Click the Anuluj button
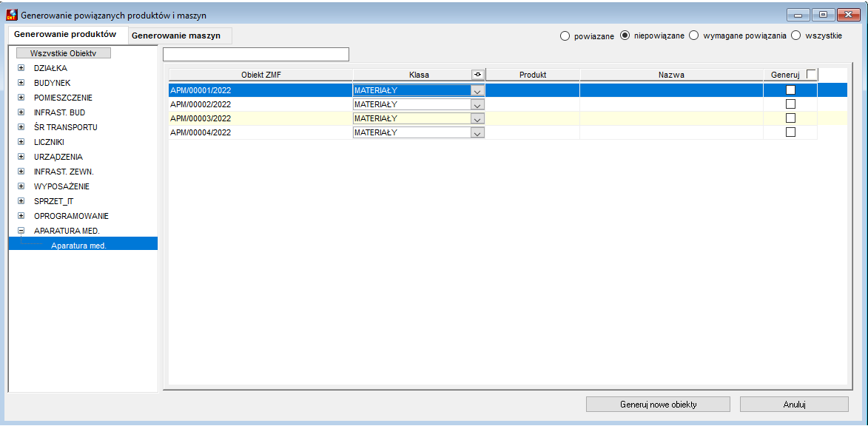The width and height of the screenshot is (868, 426). 794,405
